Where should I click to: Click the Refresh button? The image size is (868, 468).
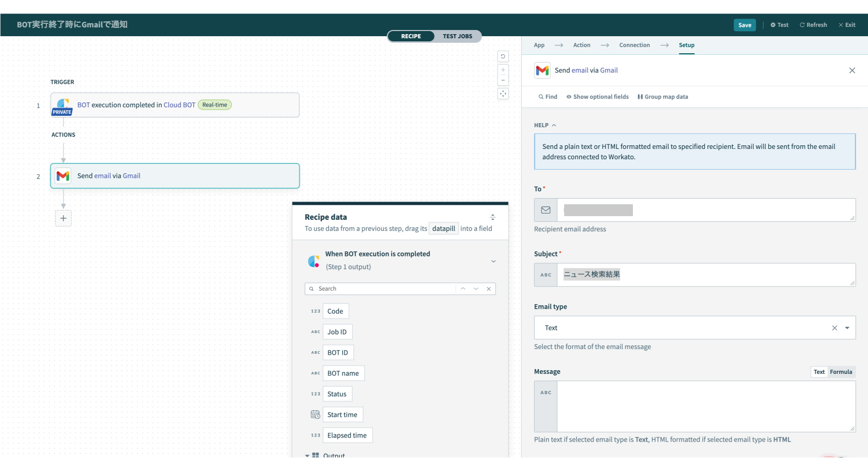coord(813,25)
